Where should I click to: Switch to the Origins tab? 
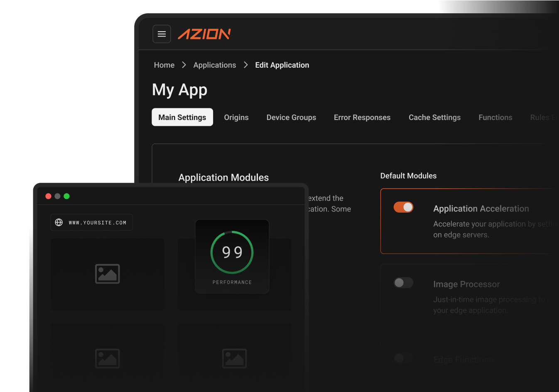(236, 118)
